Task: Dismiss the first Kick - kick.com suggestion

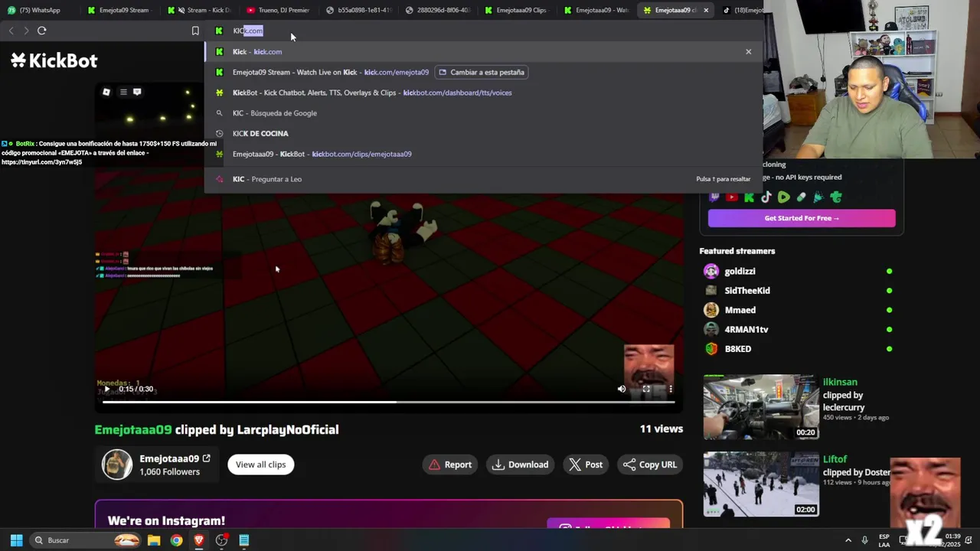Action: click(x=748, y=51)
